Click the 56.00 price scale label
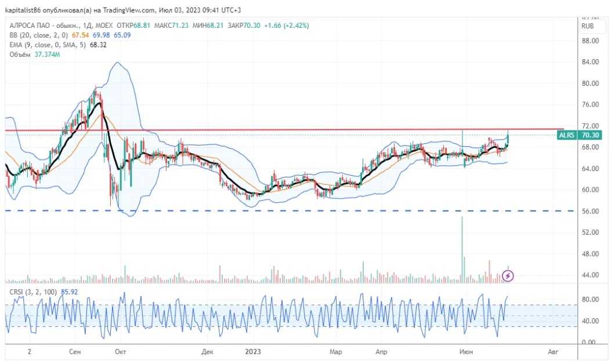 coord(590,212)
